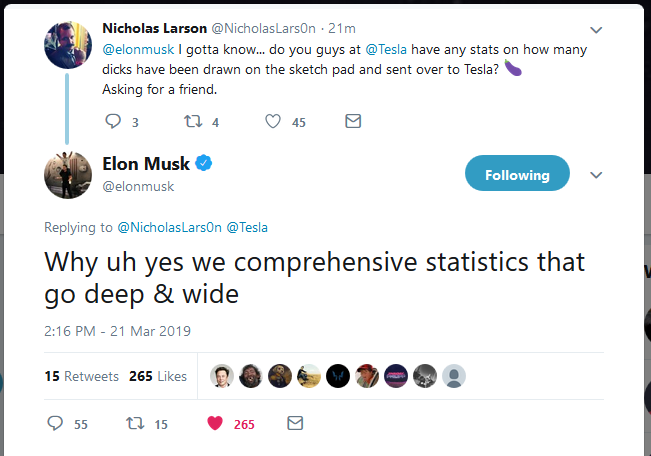Open Nicholas Larson's profile picture

tap(68, 45)
